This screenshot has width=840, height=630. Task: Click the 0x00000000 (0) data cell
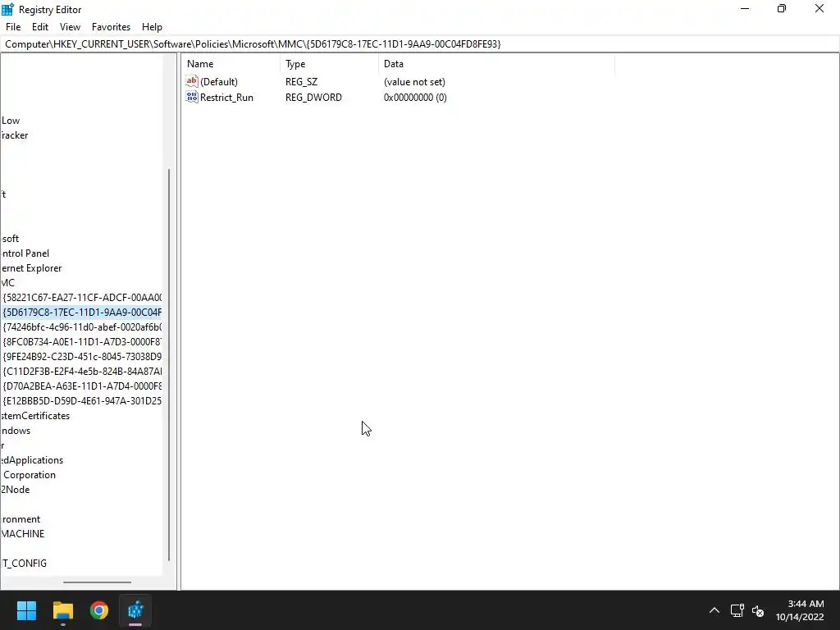415,98
